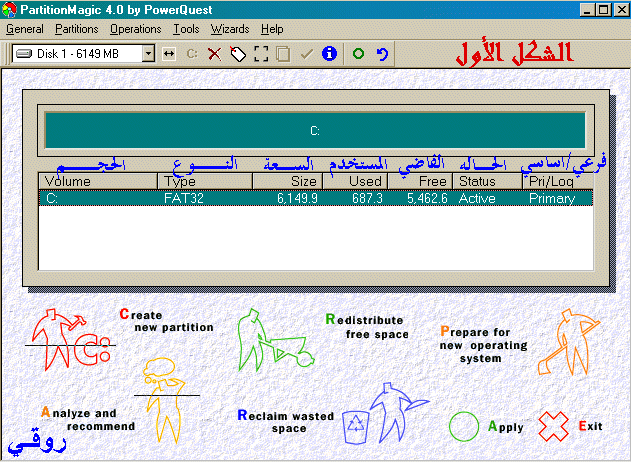Click the Exit text label
631x462 pixels.
pos(590,426)
